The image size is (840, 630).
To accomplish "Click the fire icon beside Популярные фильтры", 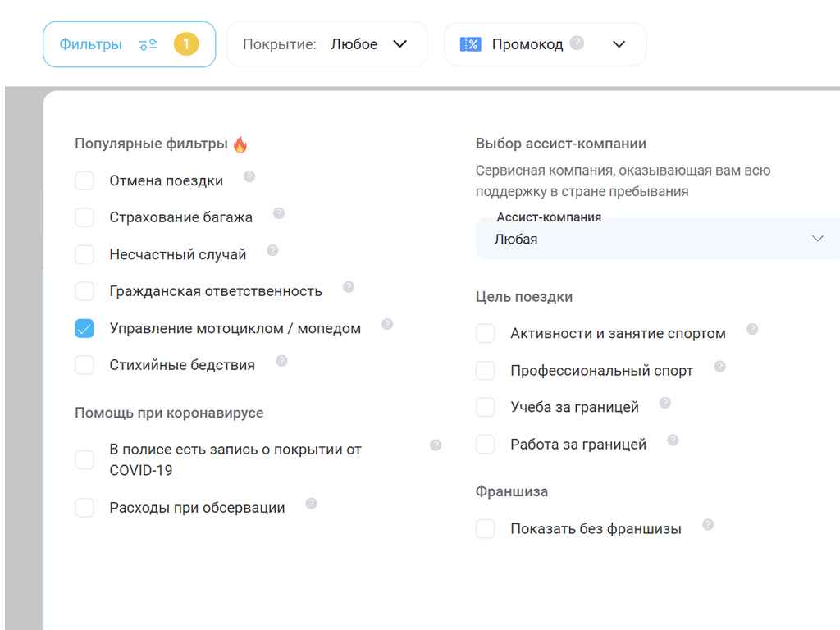I will point(240,144).
